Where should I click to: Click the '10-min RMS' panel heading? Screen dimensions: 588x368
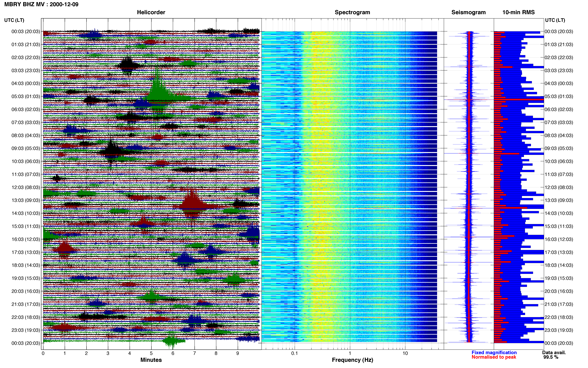[518, 12]
